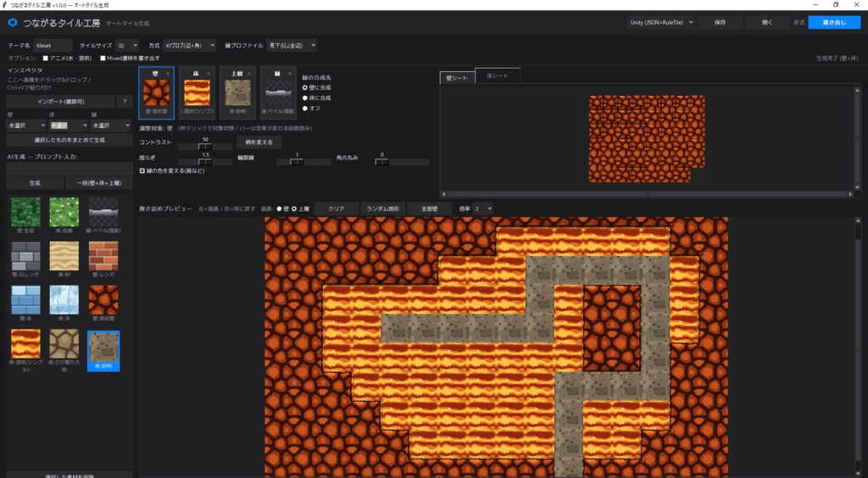
Task: Remove the 上層 slot with its X icon
Action: pos(249,74)
